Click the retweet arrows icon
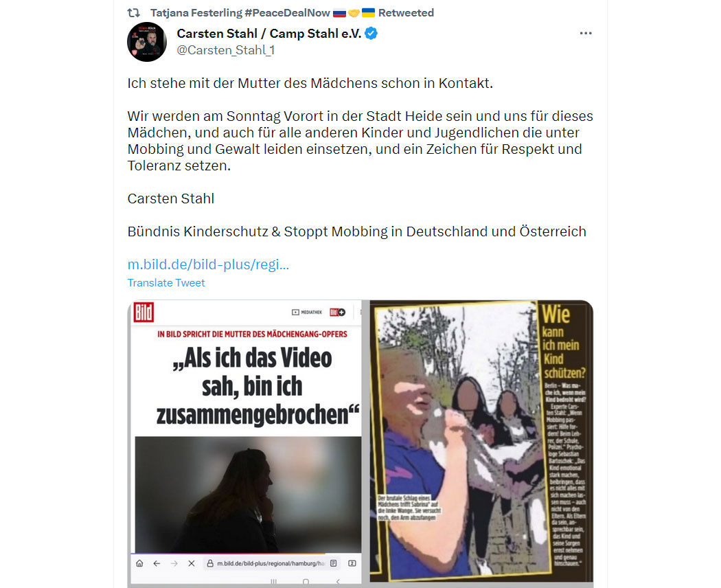Viewport: 721px width, 588px height. click(133, 13)
